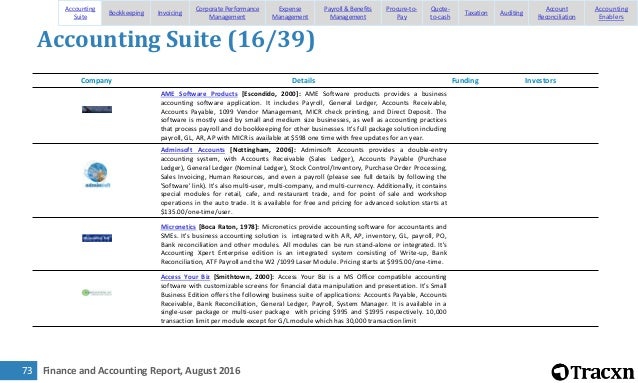Select the Procure-to-Pay tab
The width and height of the screenshot is (638, 383).
(402, 13)
